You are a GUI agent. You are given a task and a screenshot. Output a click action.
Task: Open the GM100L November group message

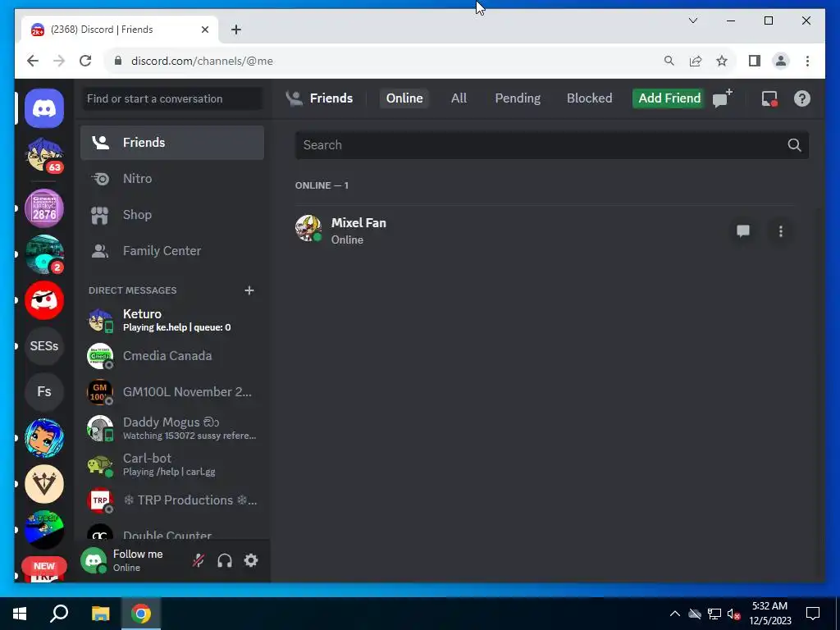click(172, 392)
